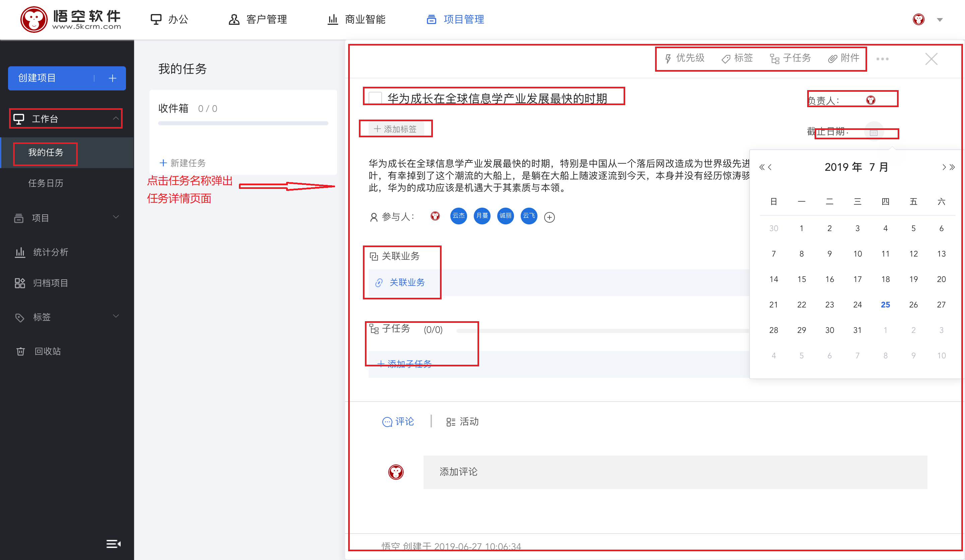The width and height of the screenshot is (965, 560).
Task: Click 添加标签 to add a tag
Action: [x=396, y=129]
